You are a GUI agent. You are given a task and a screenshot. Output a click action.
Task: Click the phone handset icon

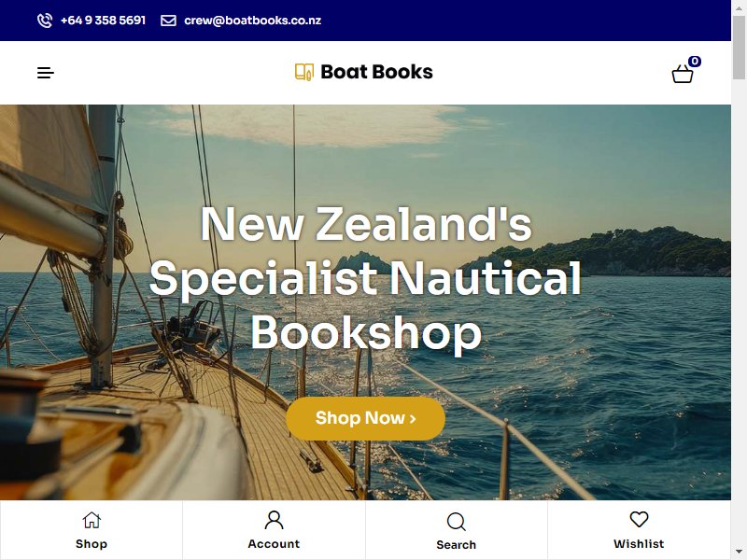coord(45,21)
